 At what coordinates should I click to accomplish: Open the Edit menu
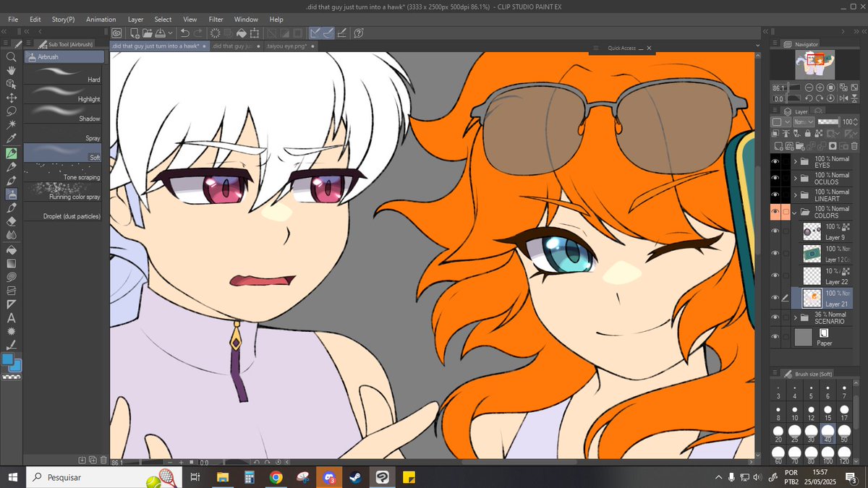click(x=35, y=20)
